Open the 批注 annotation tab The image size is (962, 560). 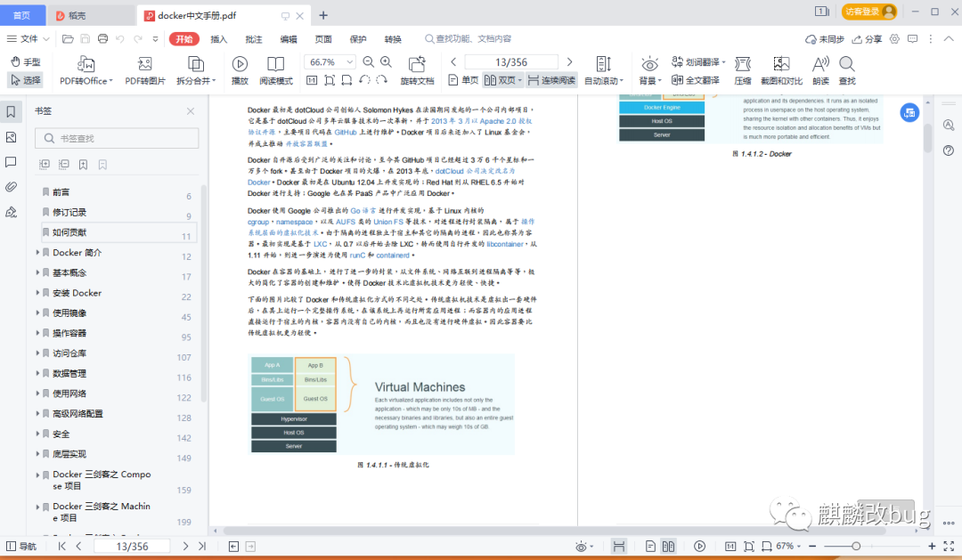coord(254,38)
